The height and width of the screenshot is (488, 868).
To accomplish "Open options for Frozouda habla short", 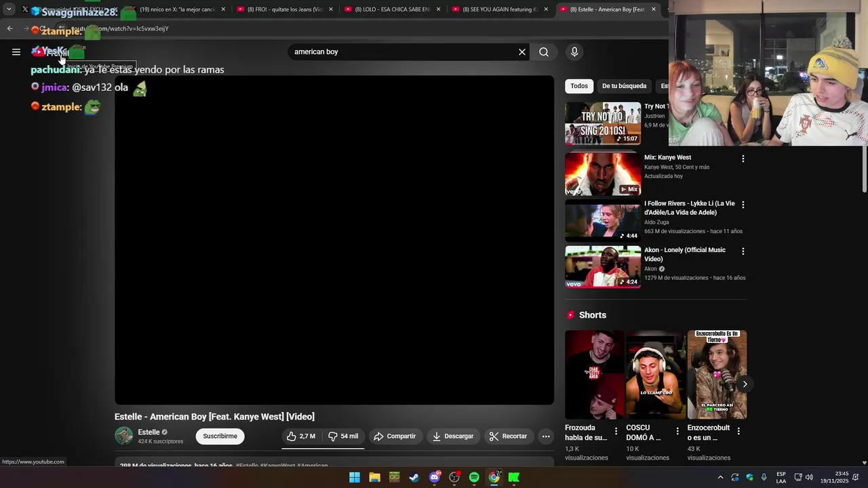I will pyautogui.click(x=616, y=431).
